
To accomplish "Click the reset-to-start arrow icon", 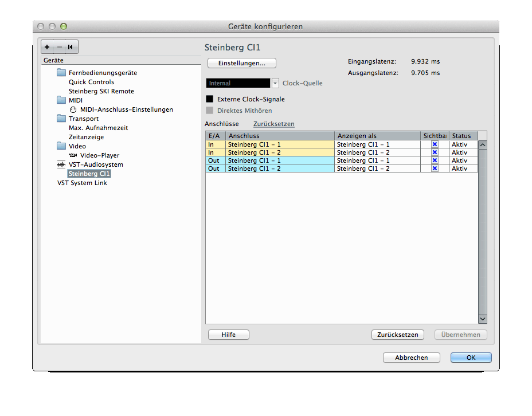I will [x=71, y=47].
